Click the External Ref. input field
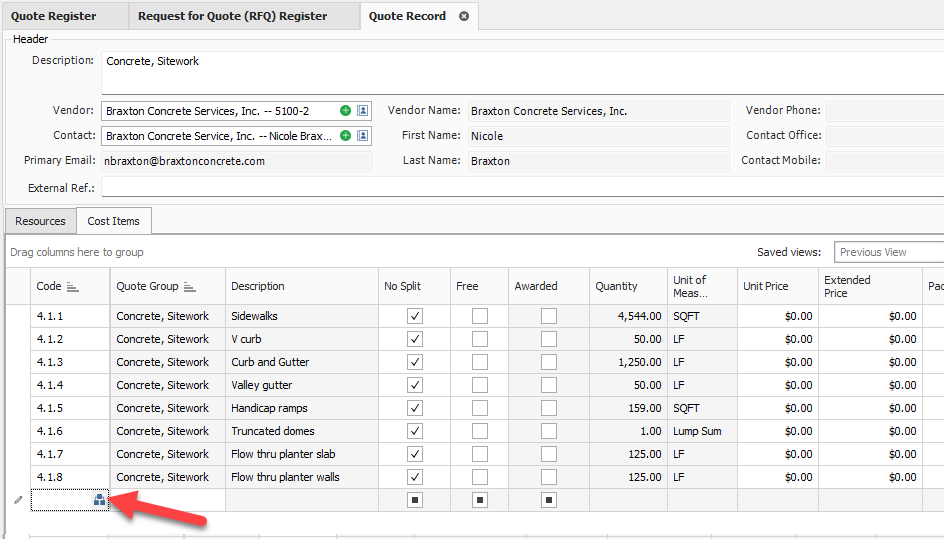The width and height of the screenshot is (944, 539). coord(523,187)
